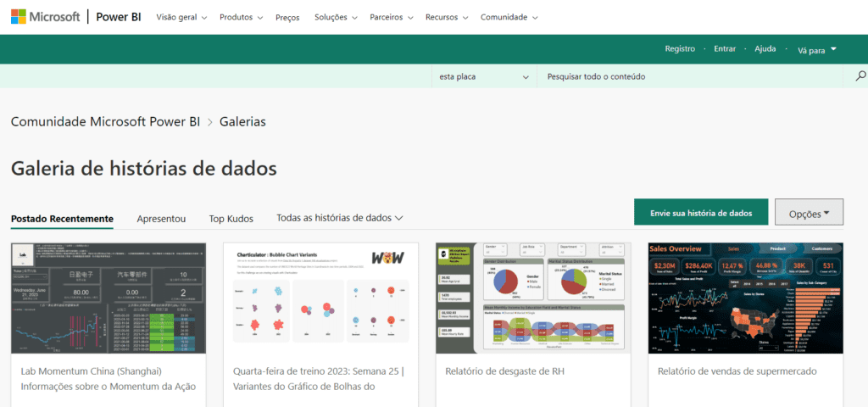The height and width of the screenshot is (407, 868).
Task: Click the Registro link
Action: coord(680,48)
